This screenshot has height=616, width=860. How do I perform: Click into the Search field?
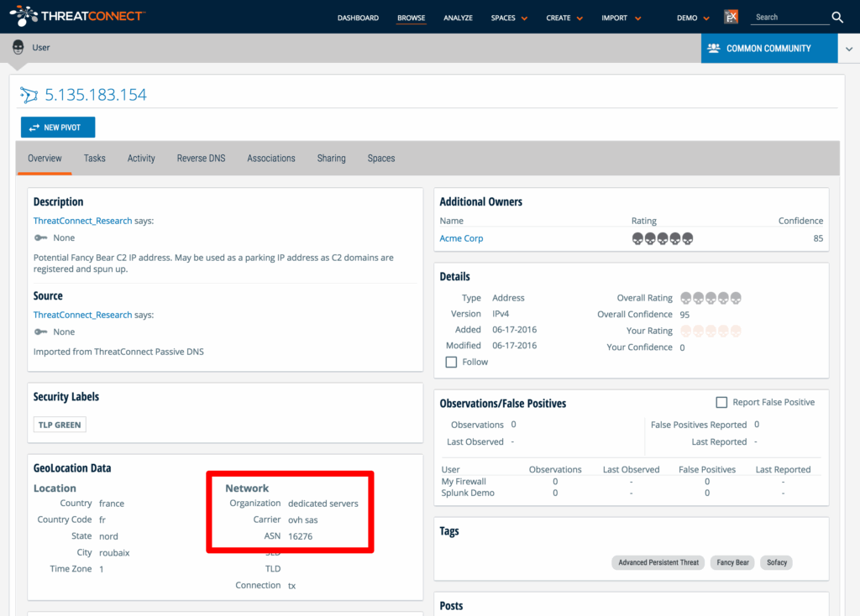tap(789, 18)
